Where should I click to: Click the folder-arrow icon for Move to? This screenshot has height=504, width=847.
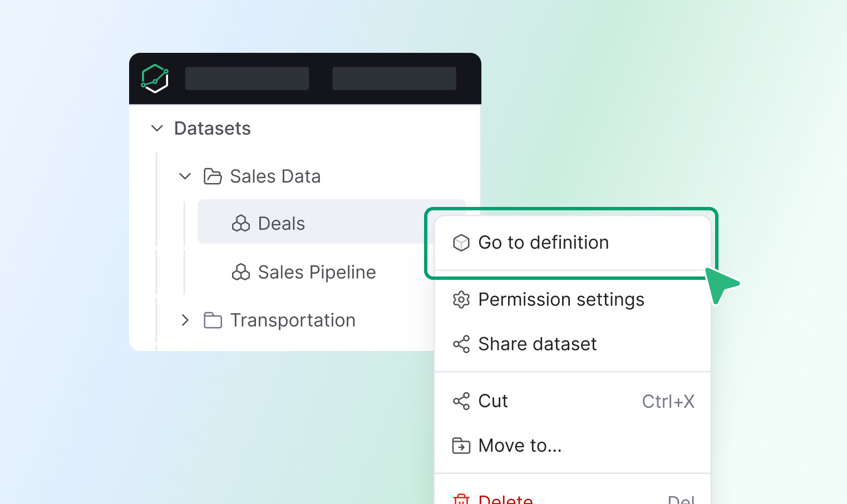[461, 446]
